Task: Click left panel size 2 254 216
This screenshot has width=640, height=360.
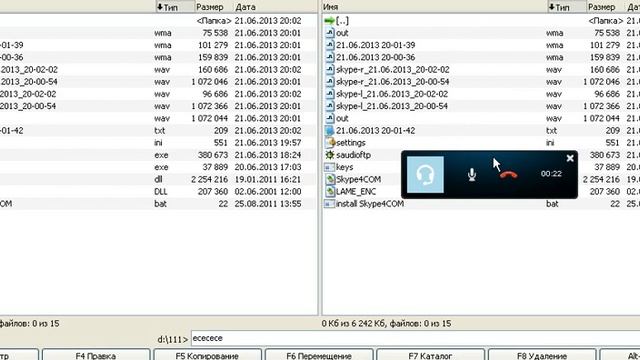Action: pyautogui.click(x=209, y=180)
